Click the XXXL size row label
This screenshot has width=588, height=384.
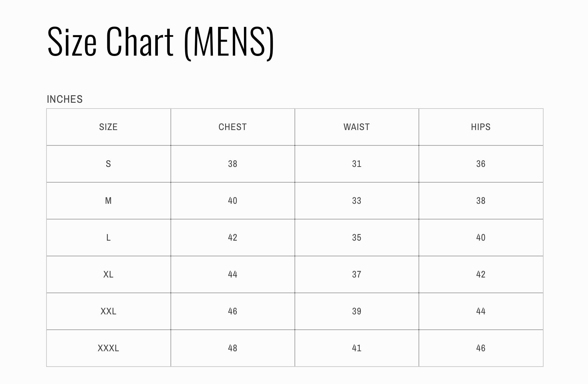pos(108,348)
